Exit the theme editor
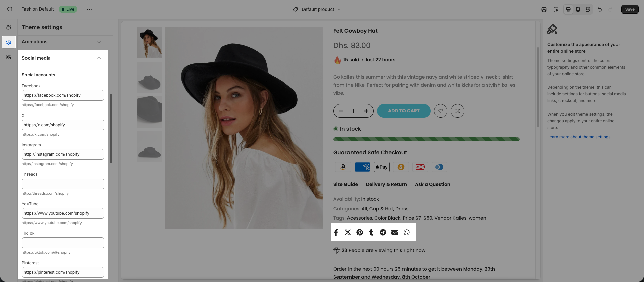This screenshot has height=282, width=644. 9,9
